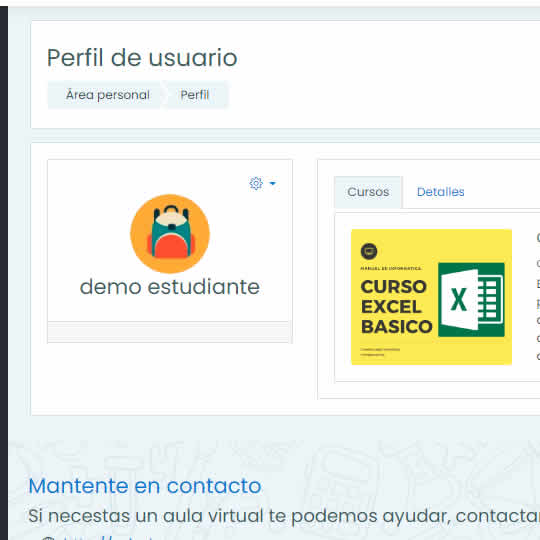
Task: Click the gray bar under demo estudiante
Action: point(168,332)
